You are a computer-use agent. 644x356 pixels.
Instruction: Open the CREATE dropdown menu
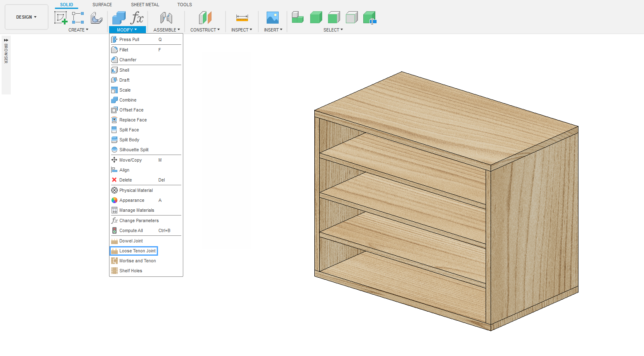(x=78, y=30)
